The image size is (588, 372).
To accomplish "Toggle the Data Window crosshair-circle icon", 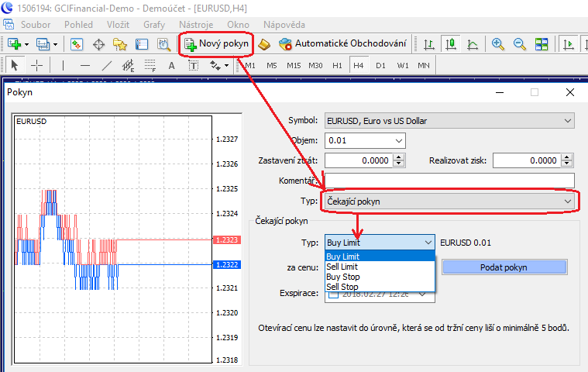I will 98,44.
